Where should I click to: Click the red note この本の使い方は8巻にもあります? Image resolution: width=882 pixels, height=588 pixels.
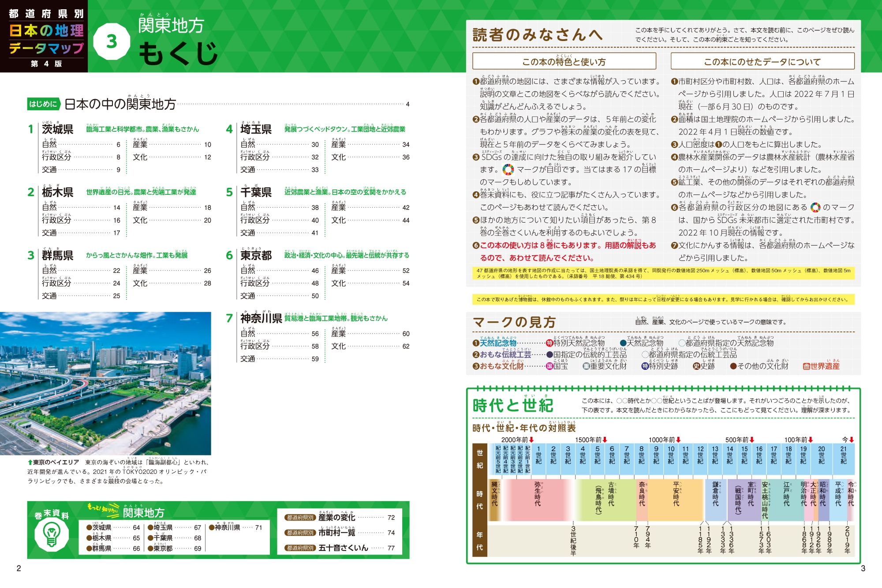(564, 251)
